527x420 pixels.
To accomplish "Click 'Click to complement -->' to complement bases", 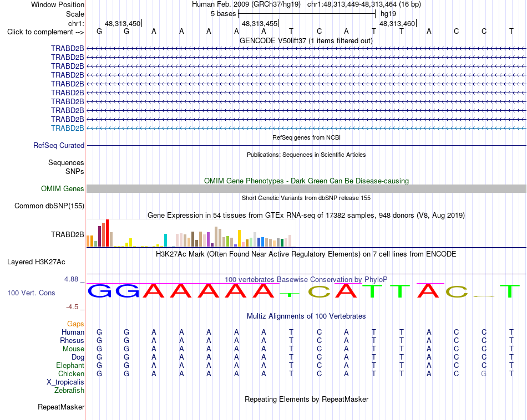I will click(x=45, y=32).
